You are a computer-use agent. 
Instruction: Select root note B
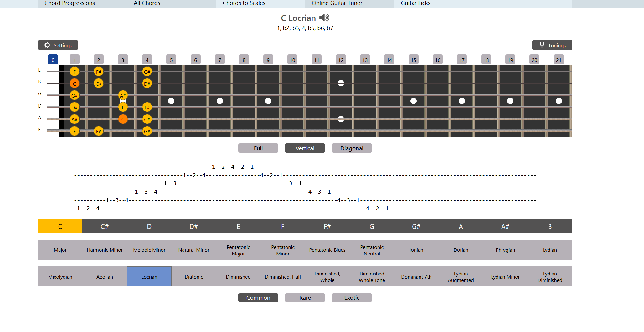[x=550, y=226]
